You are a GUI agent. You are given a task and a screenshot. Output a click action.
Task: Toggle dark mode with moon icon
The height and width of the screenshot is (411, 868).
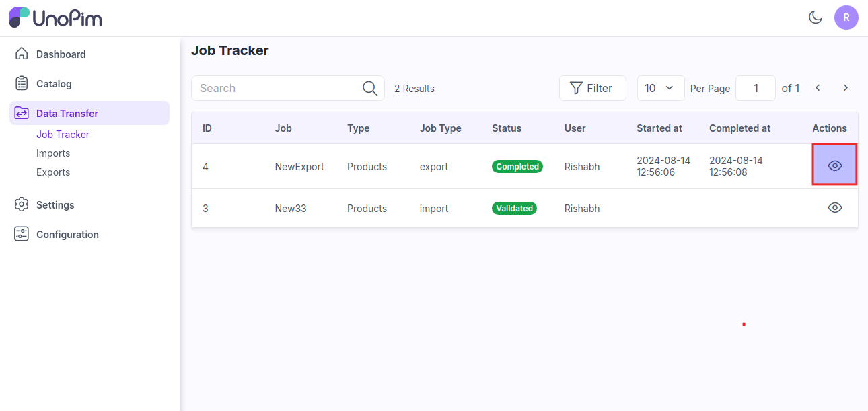click(816, 17)
